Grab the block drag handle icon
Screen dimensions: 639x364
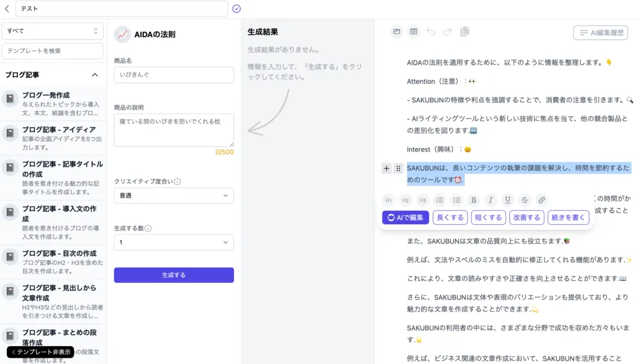point(398,168)
